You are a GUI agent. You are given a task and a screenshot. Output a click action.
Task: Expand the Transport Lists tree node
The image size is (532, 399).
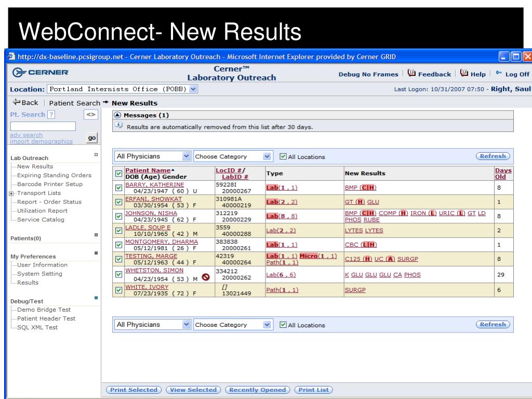[11, 193]
